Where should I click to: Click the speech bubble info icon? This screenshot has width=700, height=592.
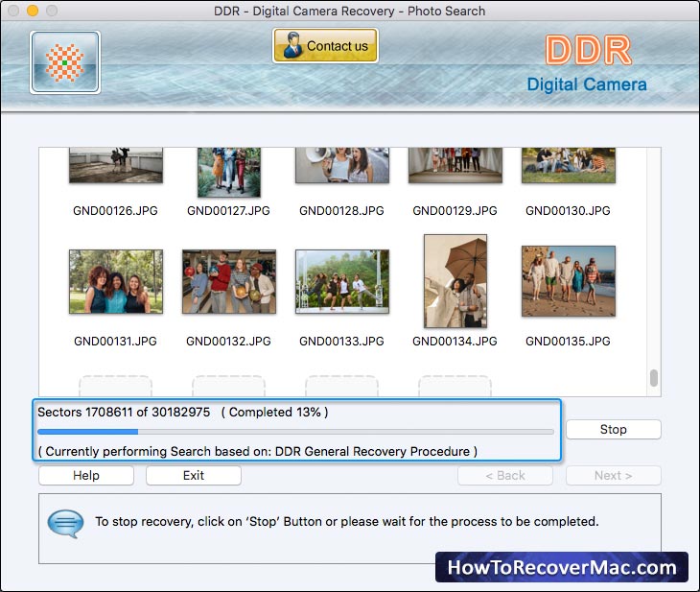click(x=65, y=523)
